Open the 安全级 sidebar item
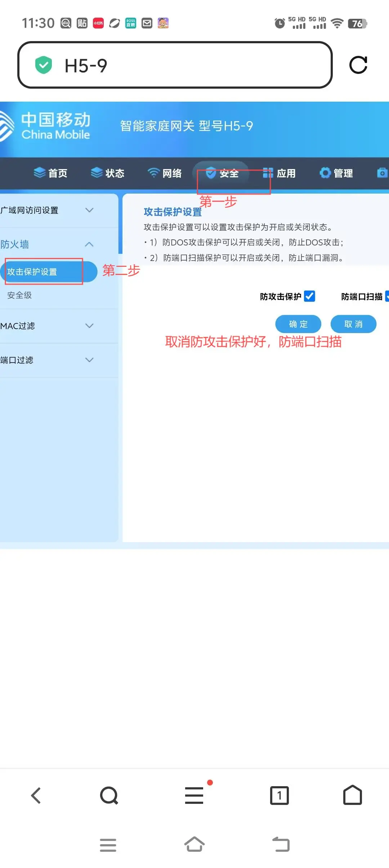 [19, 295]
